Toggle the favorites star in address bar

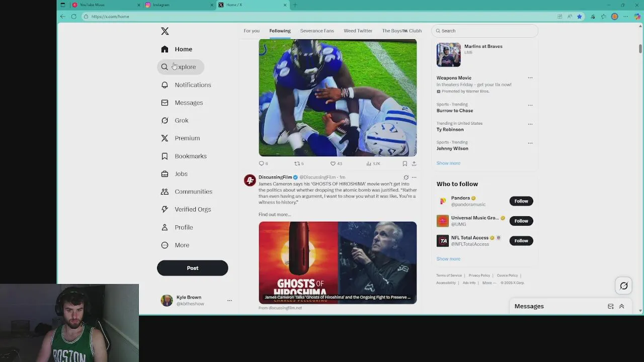[x=579, y=17]
